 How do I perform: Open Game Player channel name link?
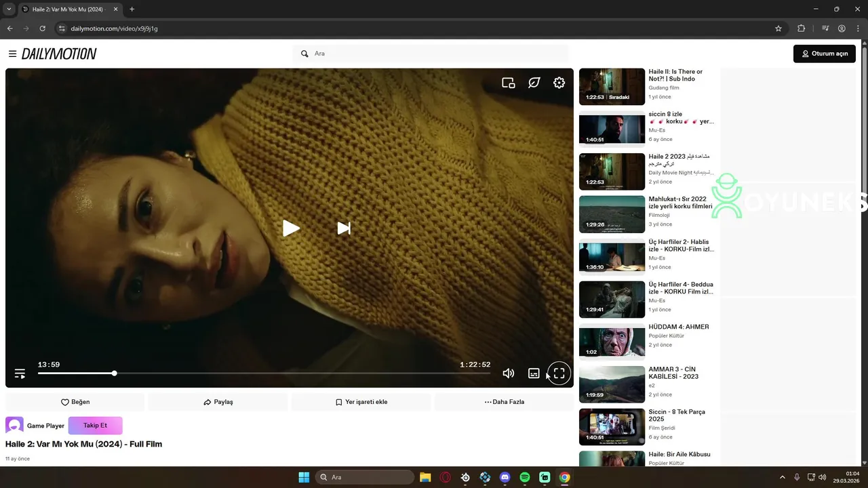45,426
